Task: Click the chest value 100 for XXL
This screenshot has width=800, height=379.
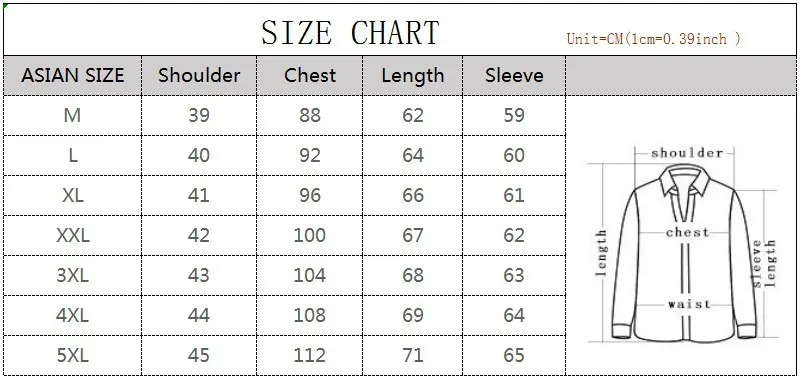Action: point(310,235)
